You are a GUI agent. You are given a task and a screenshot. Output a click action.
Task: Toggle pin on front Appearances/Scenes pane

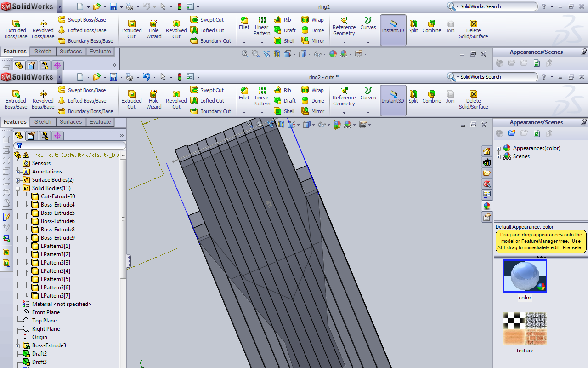click(x=584, y=122)
